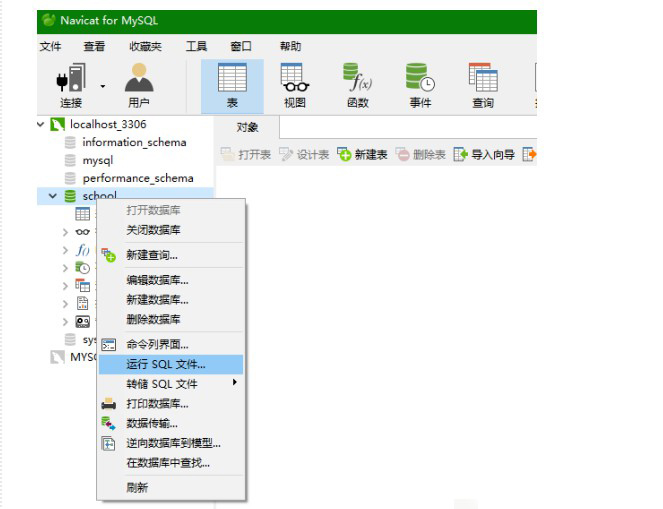Click the 函数 (Function) toolbar icon
This screenshot has width=663, height=509.
357,84
